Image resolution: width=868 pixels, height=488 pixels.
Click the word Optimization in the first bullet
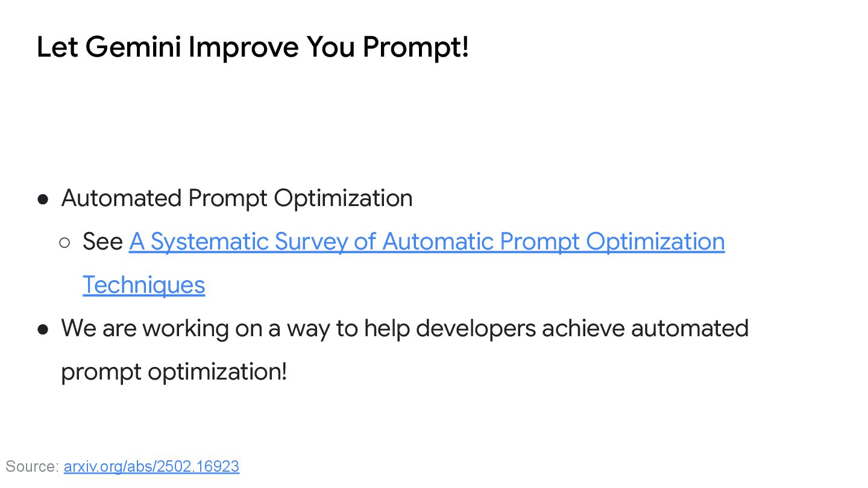point(343,198)
